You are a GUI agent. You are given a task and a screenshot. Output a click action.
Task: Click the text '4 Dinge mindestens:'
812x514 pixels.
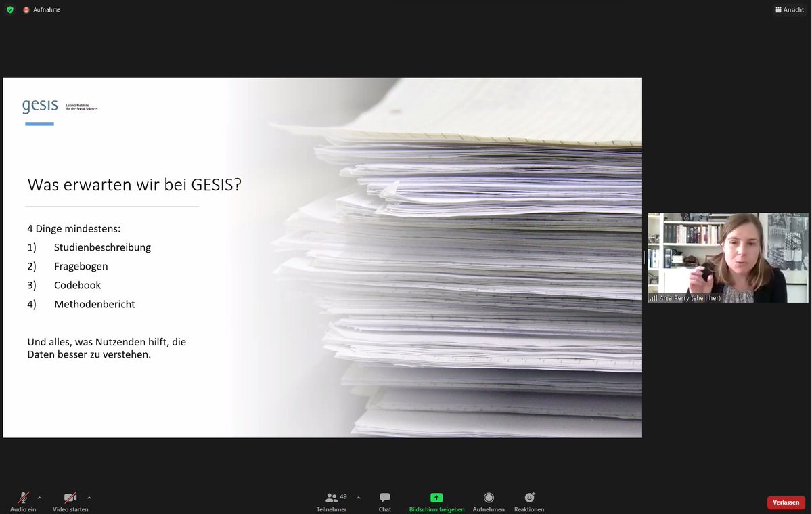[x=74, y=228]
